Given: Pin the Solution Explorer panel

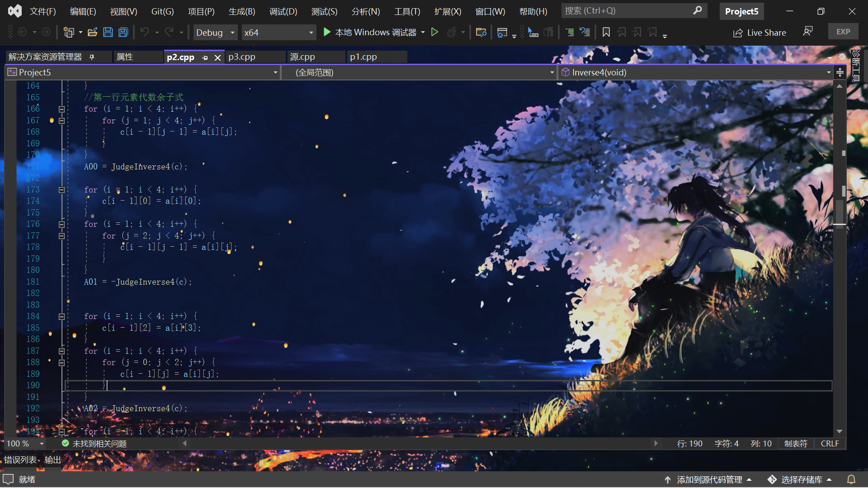Looking at the screenshot, I should click(x=92, y=57).
